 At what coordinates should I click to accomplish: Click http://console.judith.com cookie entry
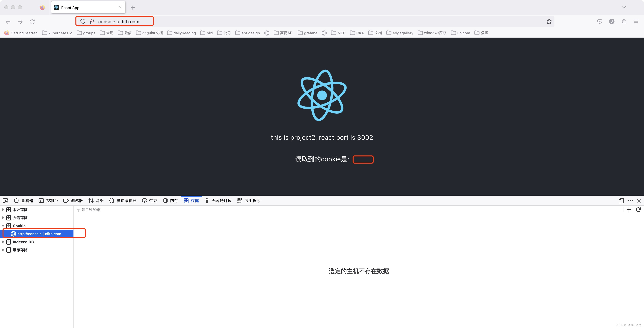coord(39,234)
